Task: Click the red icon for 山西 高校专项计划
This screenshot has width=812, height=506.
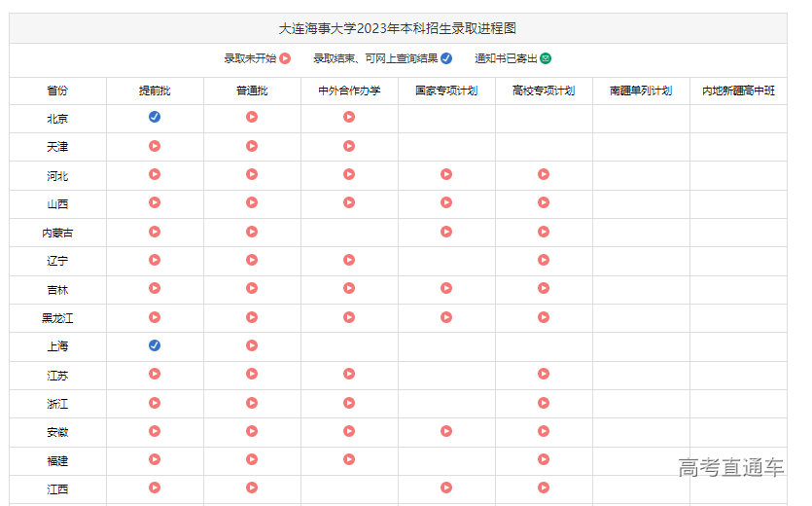Action: (544, 202)
